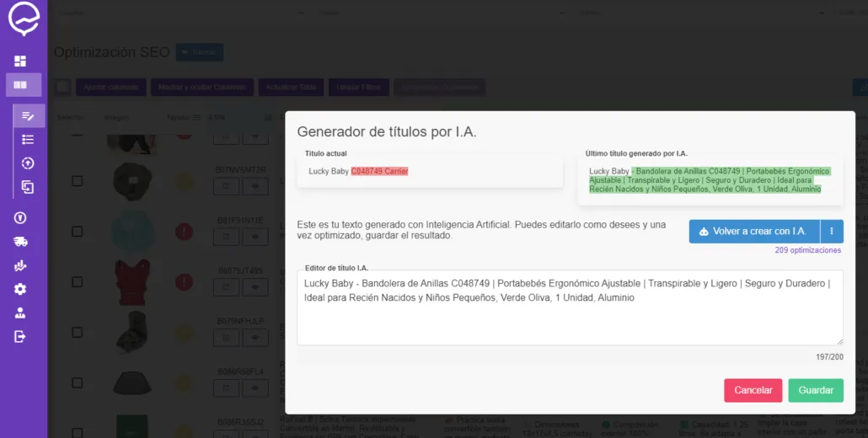Click the logout icon in sidebar

pyautogui.click(x=20, y=336)
